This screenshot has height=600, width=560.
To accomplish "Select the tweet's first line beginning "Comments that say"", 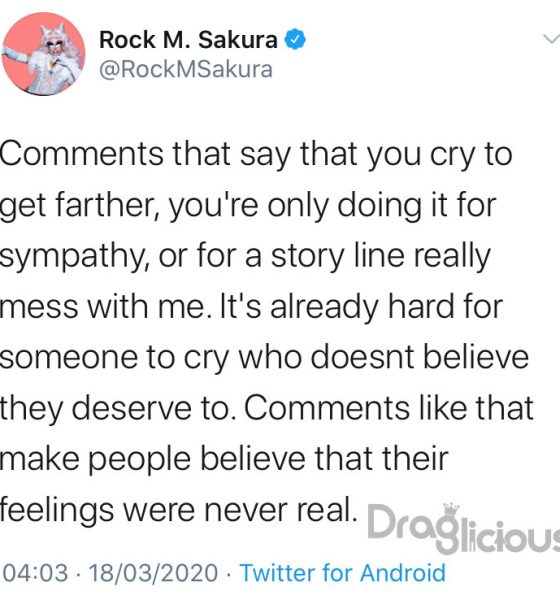I will [256, 155].
